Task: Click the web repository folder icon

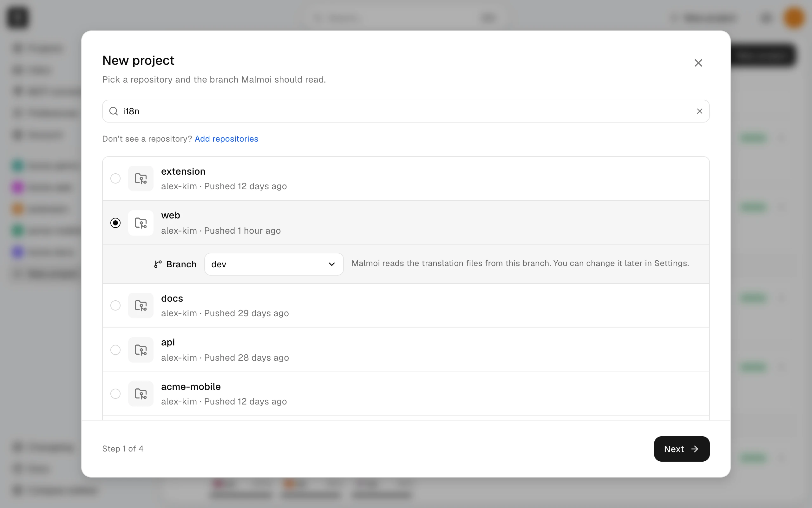Action: click(x=141, y=223)
